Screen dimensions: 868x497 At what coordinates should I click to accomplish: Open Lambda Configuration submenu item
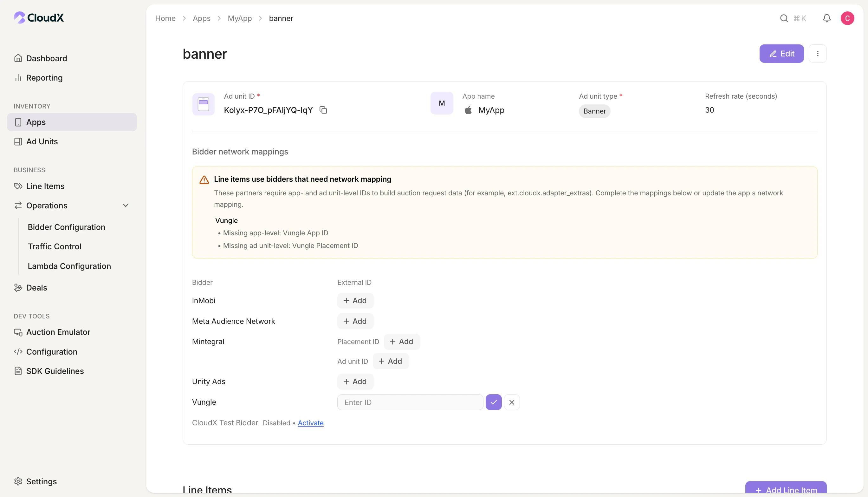pos(69,266)
